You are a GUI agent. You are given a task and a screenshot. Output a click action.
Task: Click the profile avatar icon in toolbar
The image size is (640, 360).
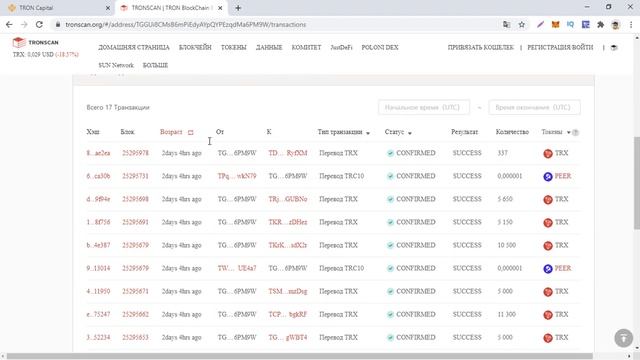click(x=616, y=24)
